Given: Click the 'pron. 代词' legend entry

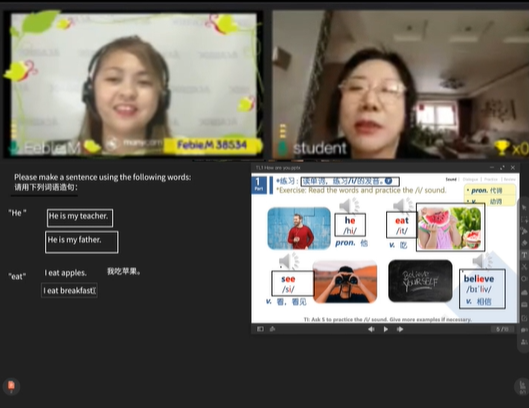Looking at the screenshot, I should [487, 190].
